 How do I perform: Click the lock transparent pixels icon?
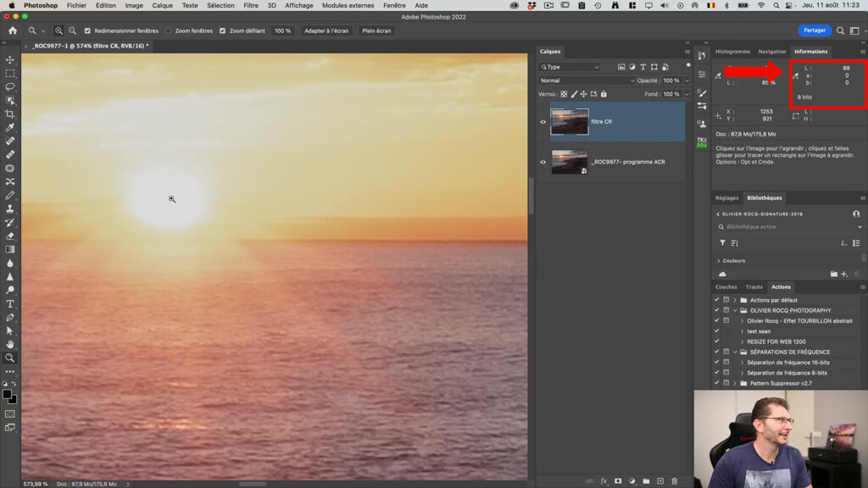(x=562, y=94)
